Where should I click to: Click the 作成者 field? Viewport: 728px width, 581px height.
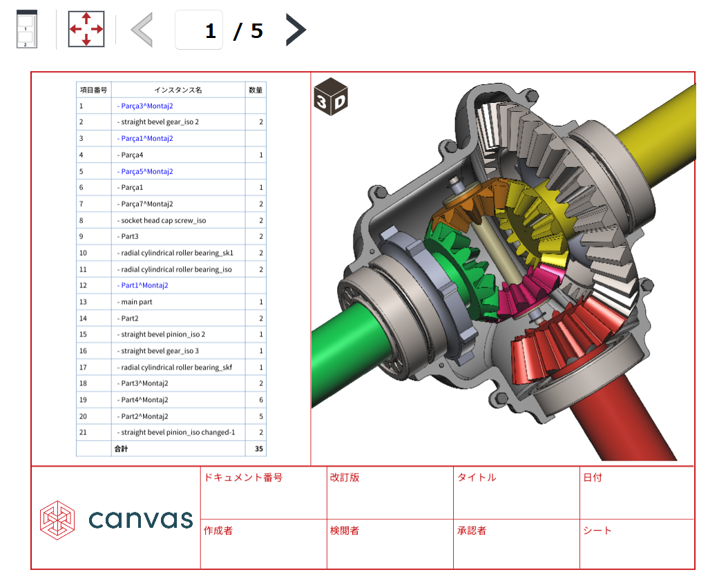pos(264,544)
